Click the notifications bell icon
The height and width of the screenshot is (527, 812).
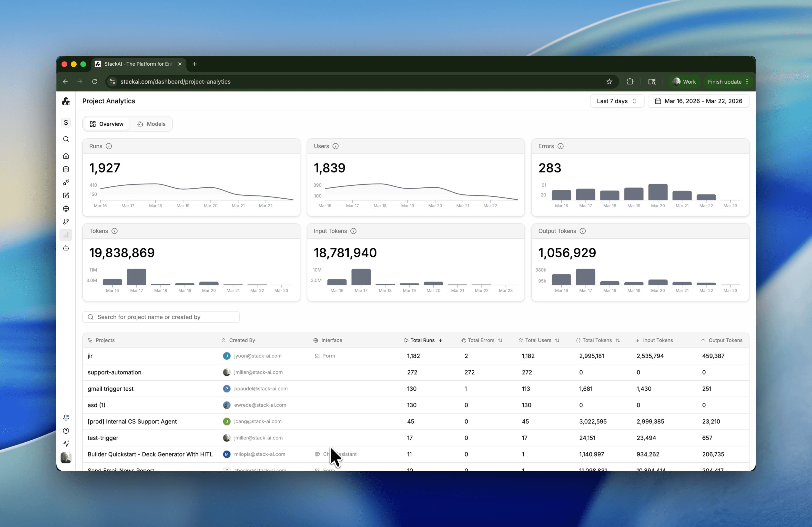pos(66,417)
